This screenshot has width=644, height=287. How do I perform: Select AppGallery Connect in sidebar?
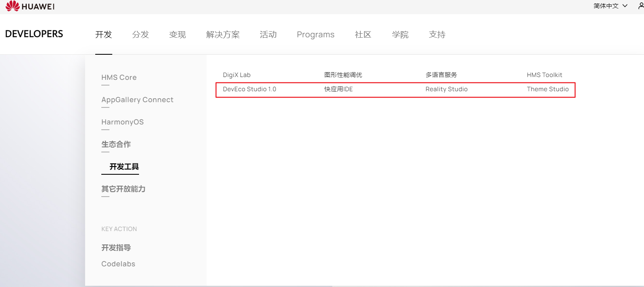pos(137,100)
